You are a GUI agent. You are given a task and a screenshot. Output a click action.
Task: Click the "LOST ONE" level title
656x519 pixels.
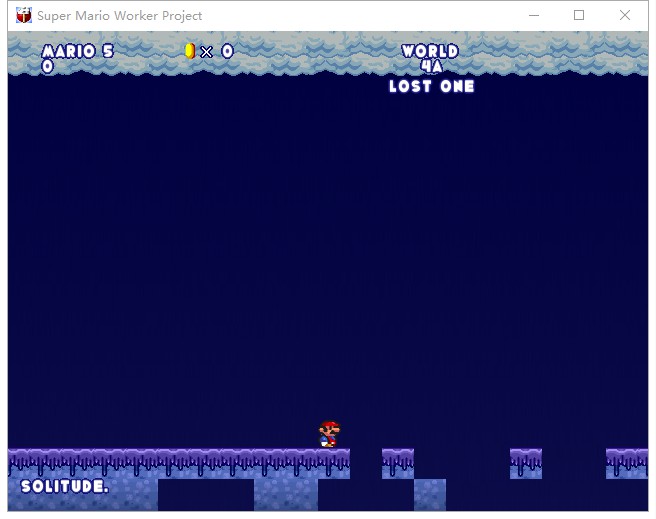coord(431,86)
